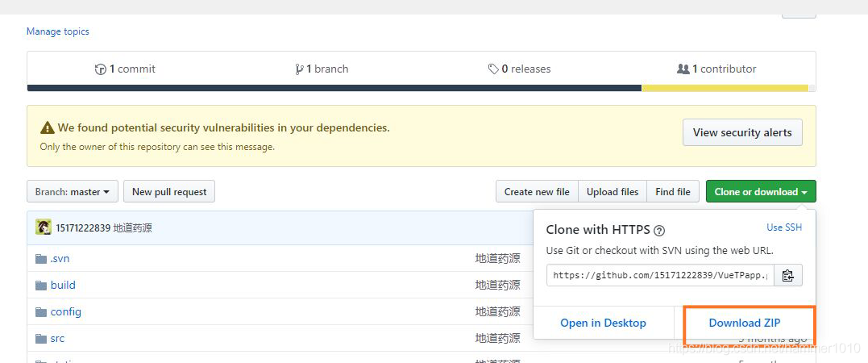The width and height of the screenshot is (868, 363).
Task: Open the .svn folder
Action: (60, 259)
